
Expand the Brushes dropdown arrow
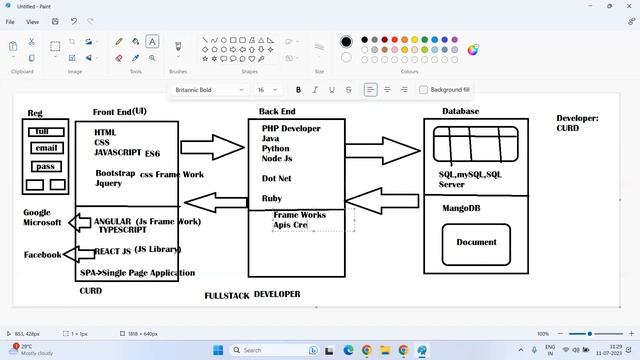pyautogui.click(x=178, y=57)
